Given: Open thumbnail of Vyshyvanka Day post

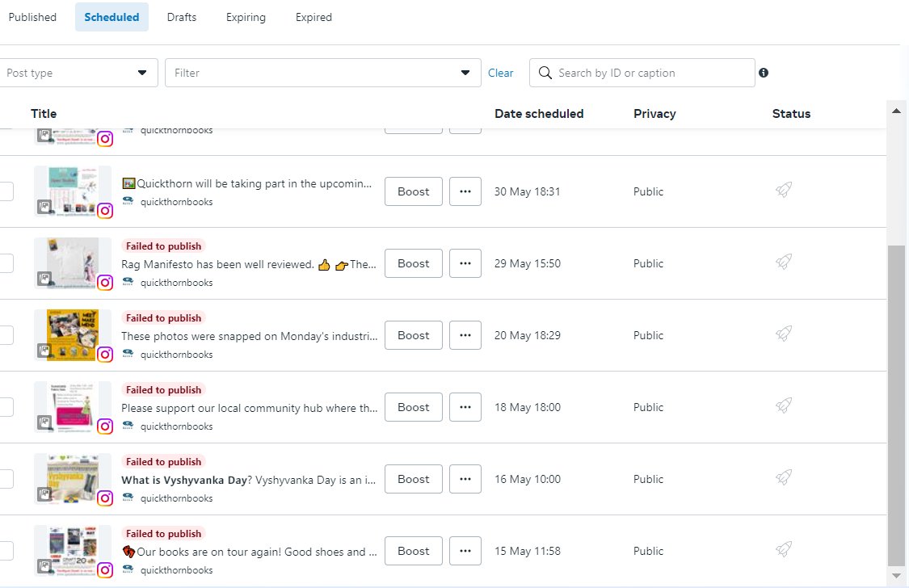Looking at the screenshot, I should pyautogui.click(x=73, y=478).
